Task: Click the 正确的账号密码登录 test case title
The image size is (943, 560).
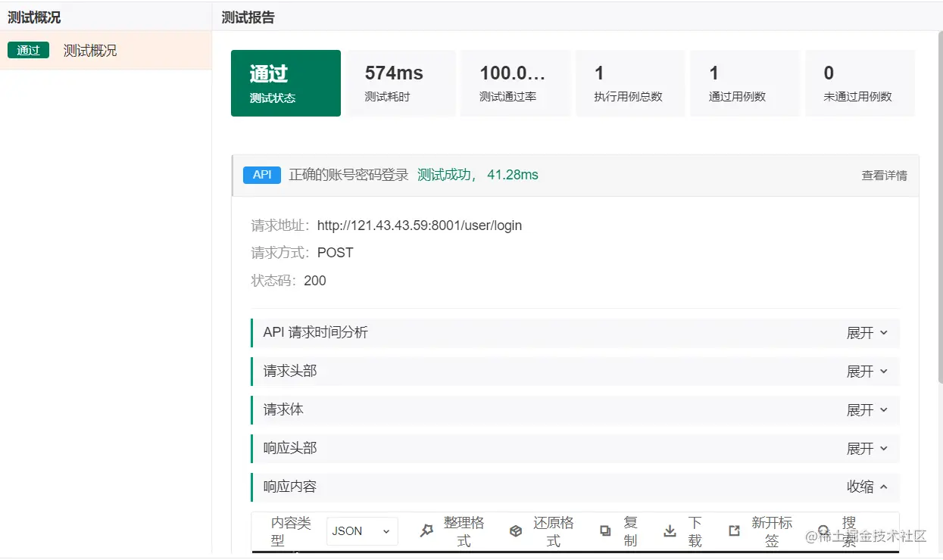Action: pyautogui.click(x=348, y=175)
